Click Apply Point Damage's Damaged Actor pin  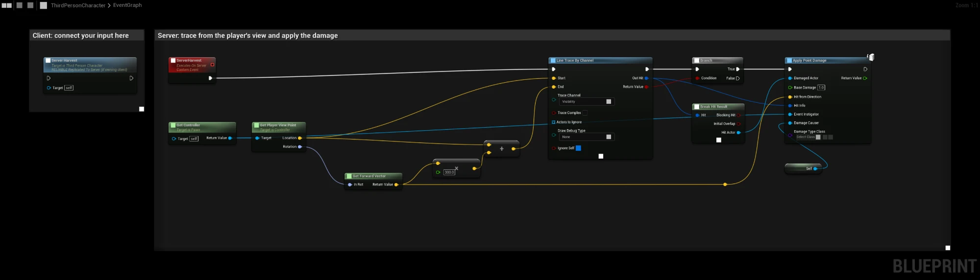tap(790, 78)
